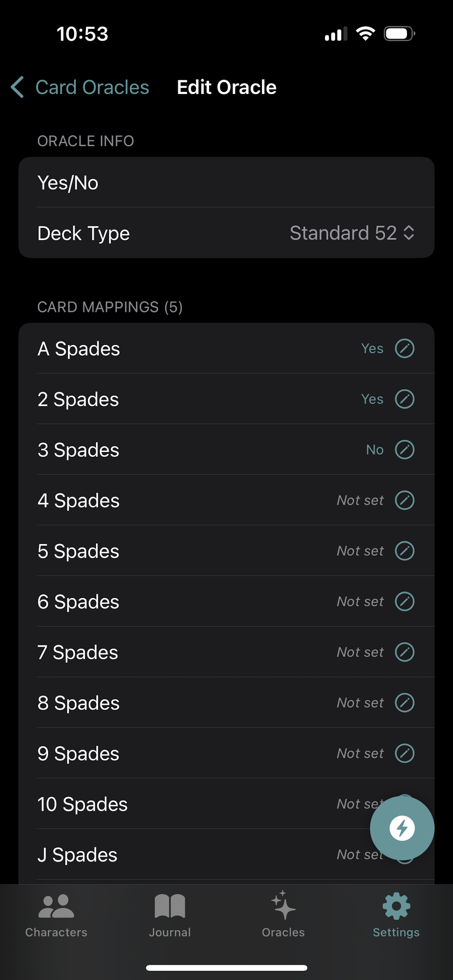Image resolution: width=453 pixels, height=980 pixels.
Task: Tap the edit pencil for 4 Spades
Action: pyautogui.click(x=404, y=500)
